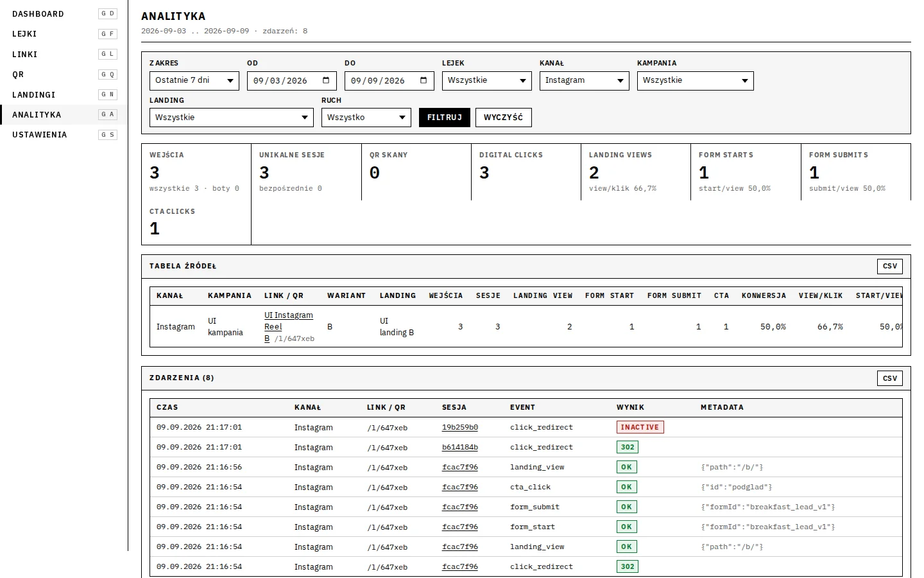
Task: Apply filters with the FILTRUJ button
Action: coord(445,118)
